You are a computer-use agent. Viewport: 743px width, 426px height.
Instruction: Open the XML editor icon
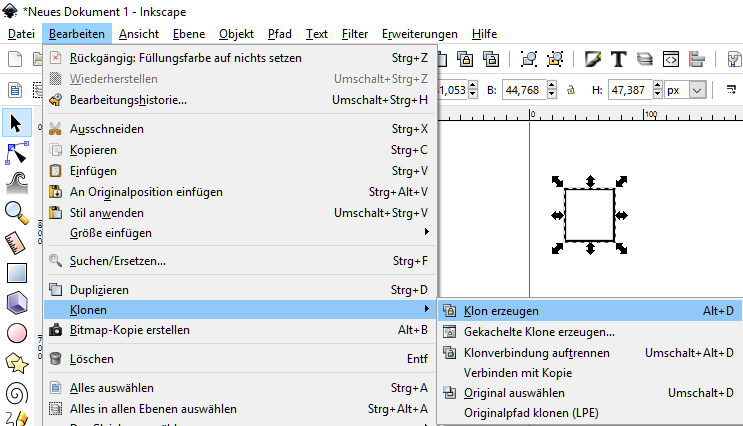point(671,59)
